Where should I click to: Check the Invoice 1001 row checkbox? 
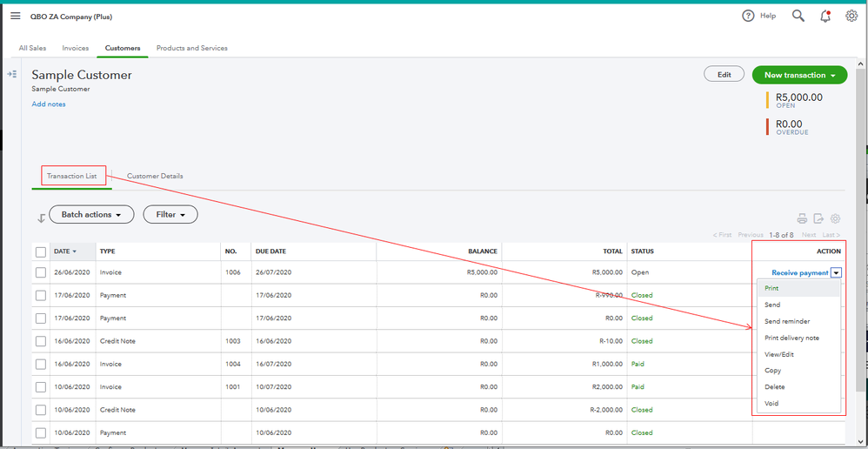coord(41,387)
